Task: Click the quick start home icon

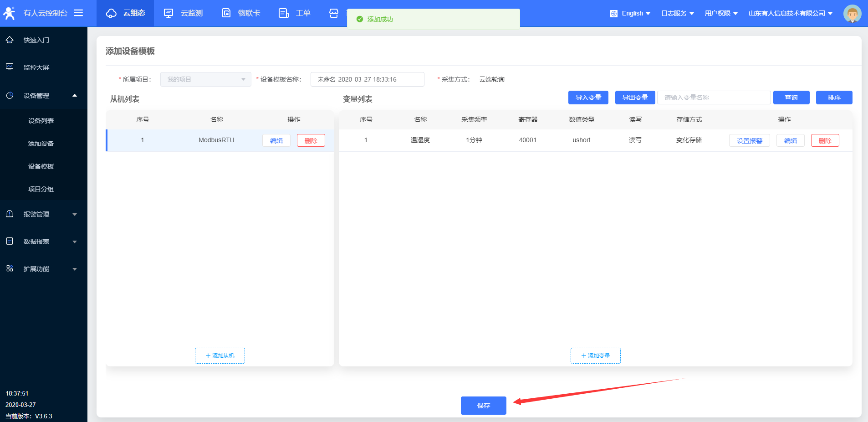Action: [10, 40]
